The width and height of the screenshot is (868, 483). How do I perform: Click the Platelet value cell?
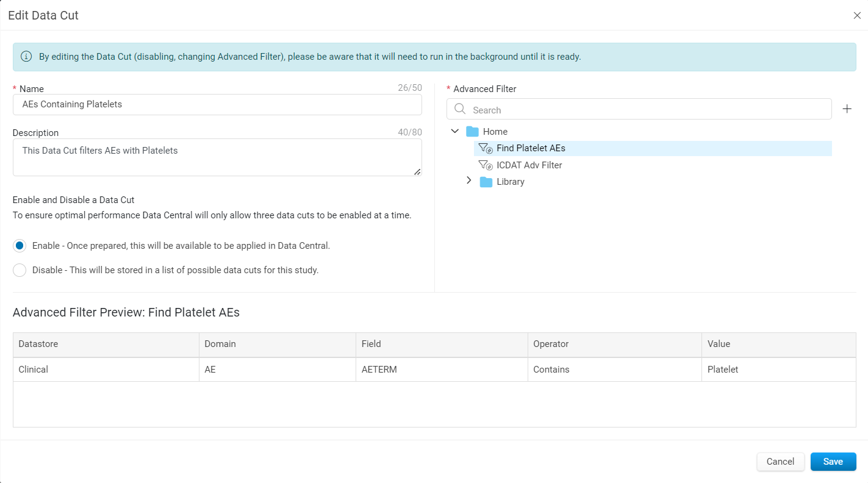click(779, 370)
